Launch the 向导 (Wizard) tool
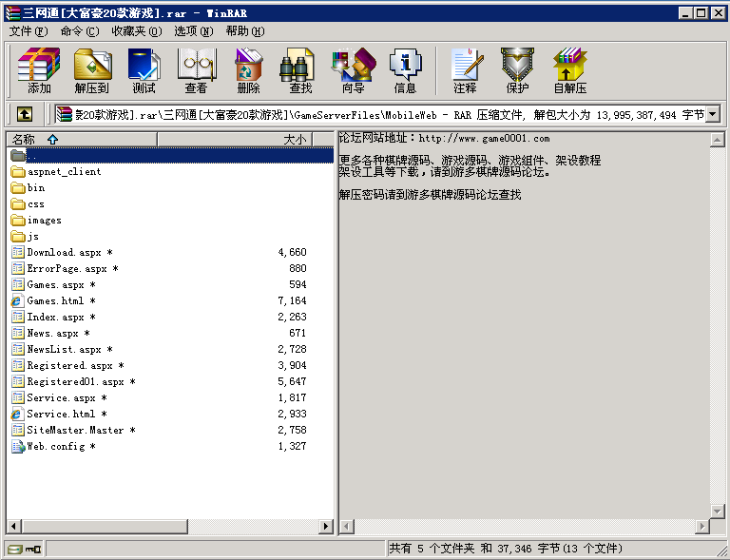Image resolution: width=730 pixels, height=560 pixels. (x=353, y=71)
